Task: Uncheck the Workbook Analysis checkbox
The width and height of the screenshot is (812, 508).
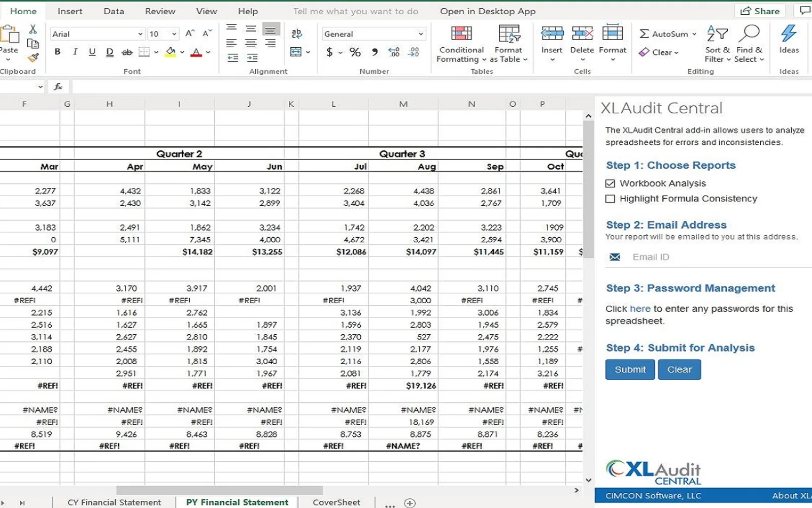Action: point(610,183)
